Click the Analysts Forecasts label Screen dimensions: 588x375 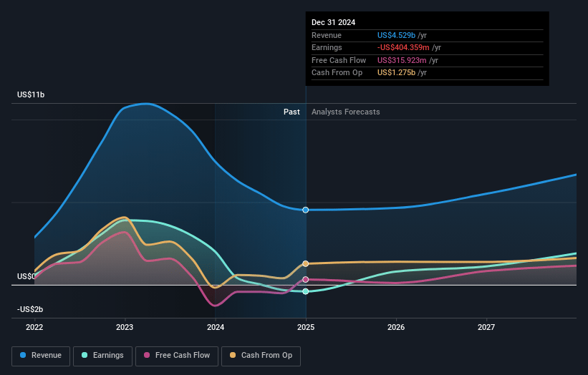pos(345,112)
